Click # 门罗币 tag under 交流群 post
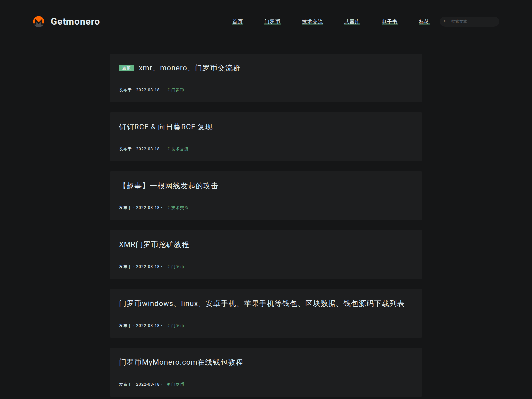Screen dimensions: 532x399 point(176,90)
